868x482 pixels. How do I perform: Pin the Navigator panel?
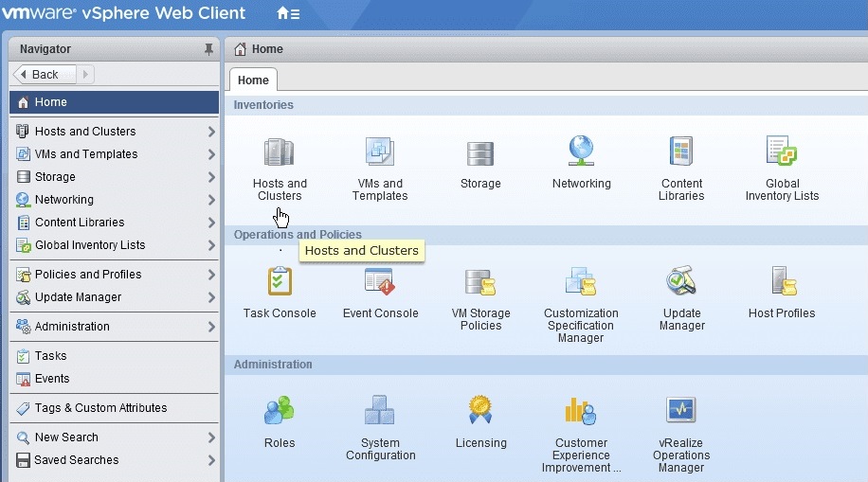point(208,49)
